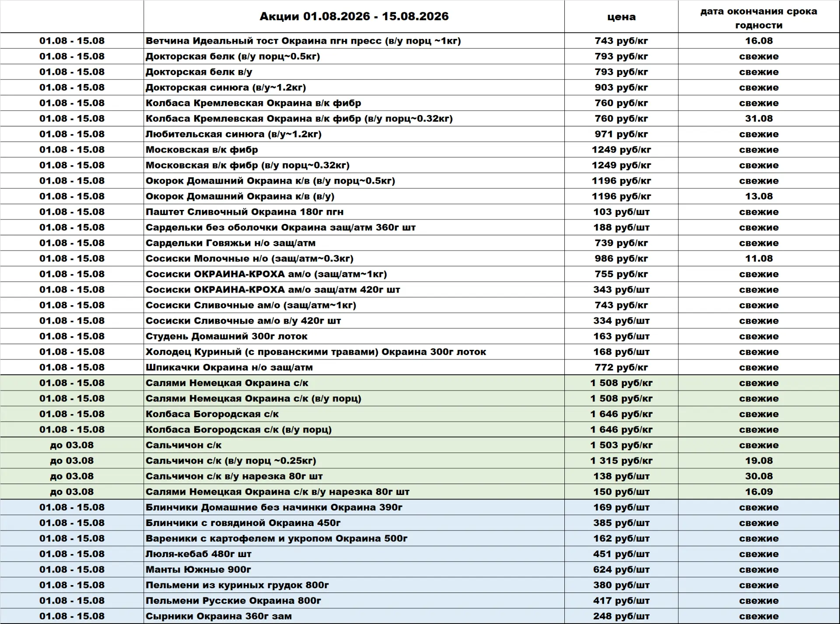Screen dimensions: 840x624
Task: Click the expiry date "16.08"
Action: pyautogui.click(x=759, y=41)
